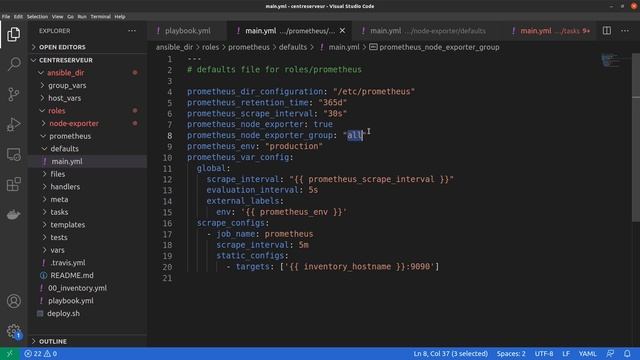Open editor more actions ellipsis

click(x=625, y=31)
